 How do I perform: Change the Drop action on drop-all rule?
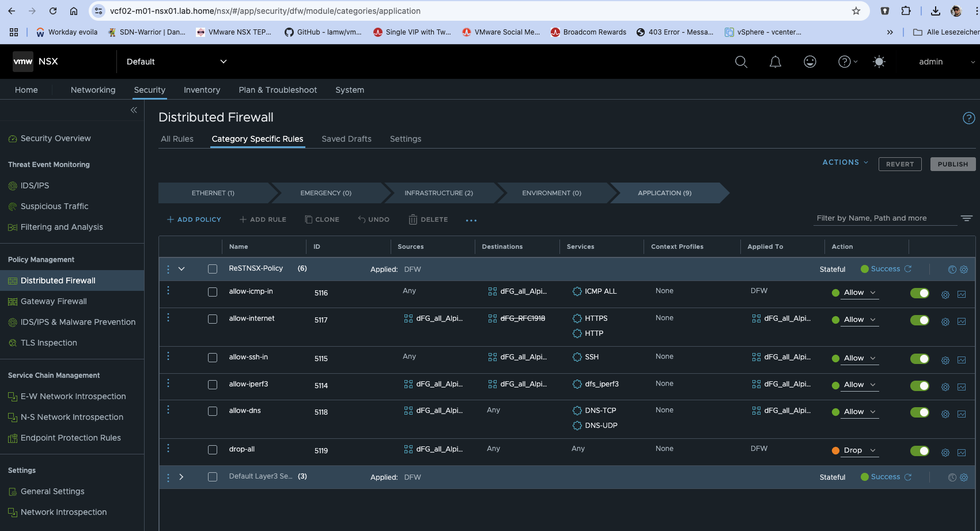854,450
